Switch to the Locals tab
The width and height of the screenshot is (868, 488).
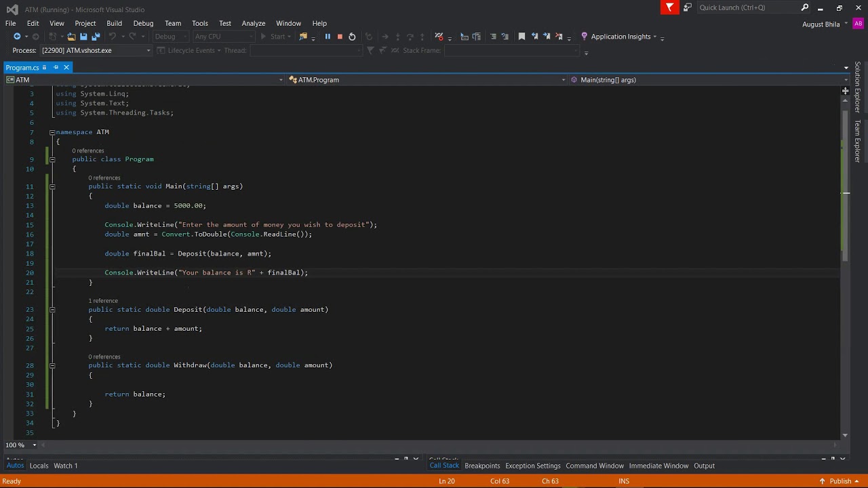point(39,466)
